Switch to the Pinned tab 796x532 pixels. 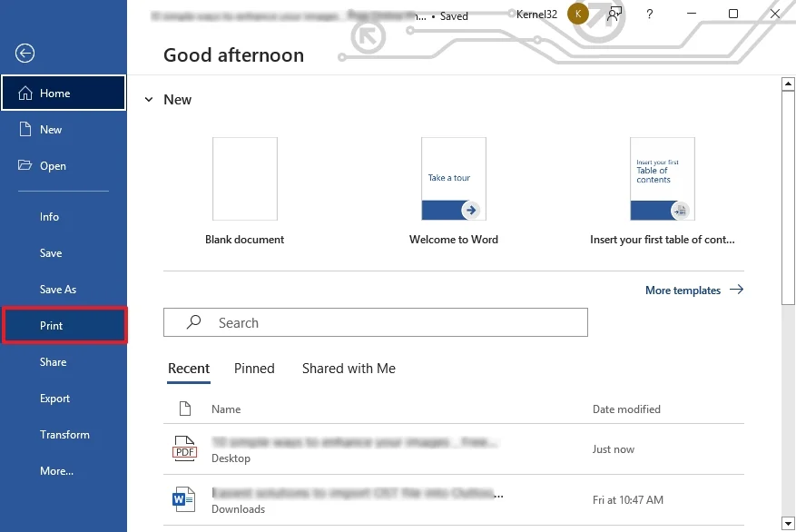click(x=254, y=369)
